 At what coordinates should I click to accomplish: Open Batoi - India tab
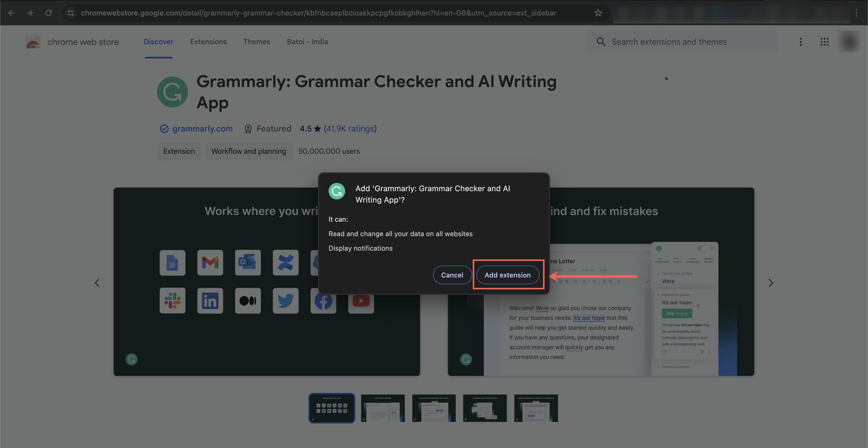pos(307,41)
